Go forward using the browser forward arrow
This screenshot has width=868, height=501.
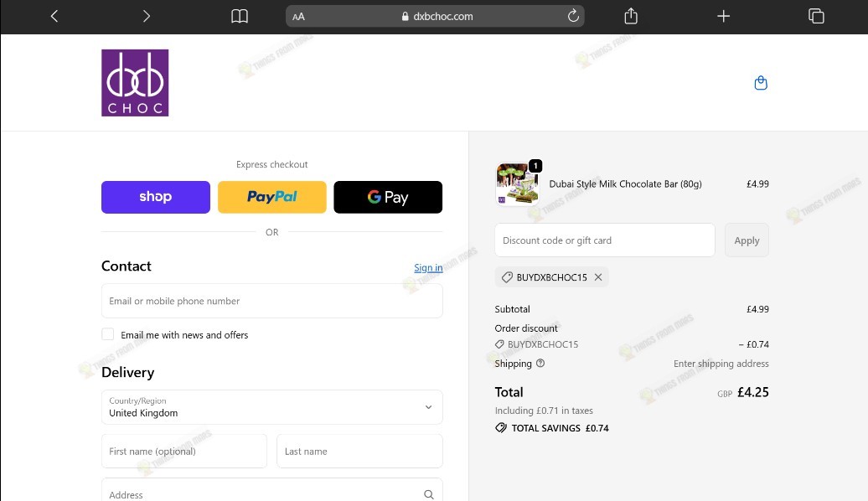[x=146, y=16]
